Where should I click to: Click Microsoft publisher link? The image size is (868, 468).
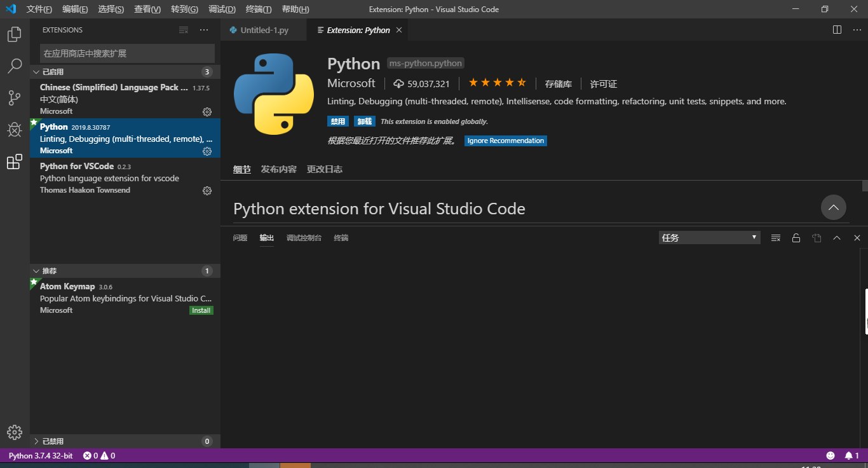tap(351, 83)
